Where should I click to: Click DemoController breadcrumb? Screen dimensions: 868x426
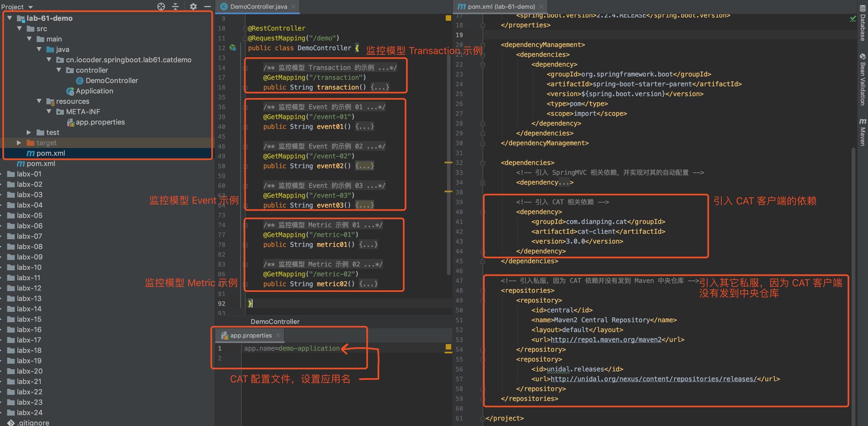pyautogui.click(x=275, y=321)
